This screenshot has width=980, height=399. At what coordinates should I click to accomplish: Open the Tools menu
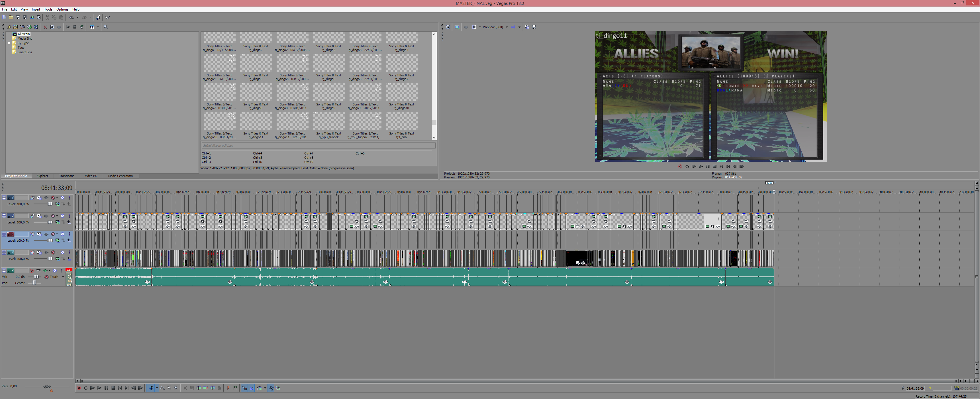pos(48,9)
